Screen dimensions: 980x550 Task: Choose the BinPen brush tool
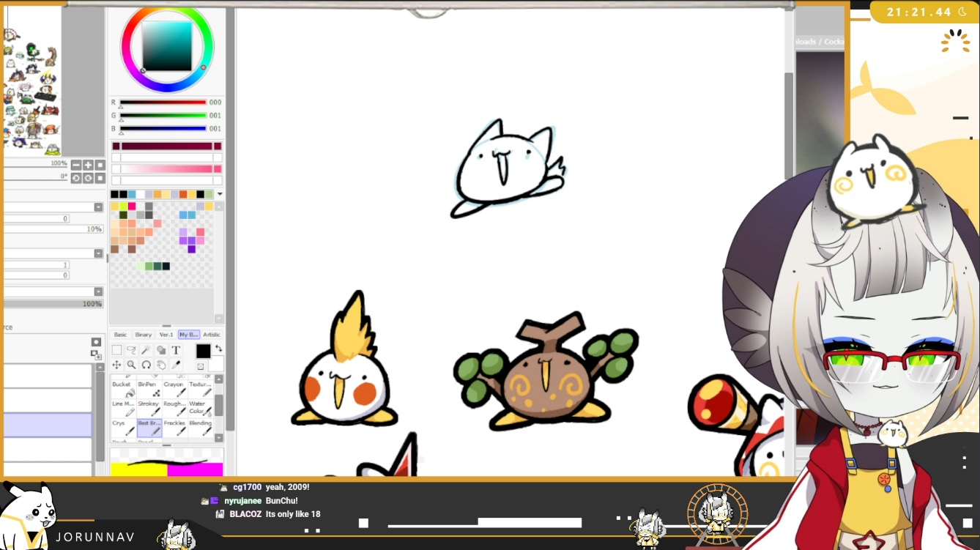point(149,389)
